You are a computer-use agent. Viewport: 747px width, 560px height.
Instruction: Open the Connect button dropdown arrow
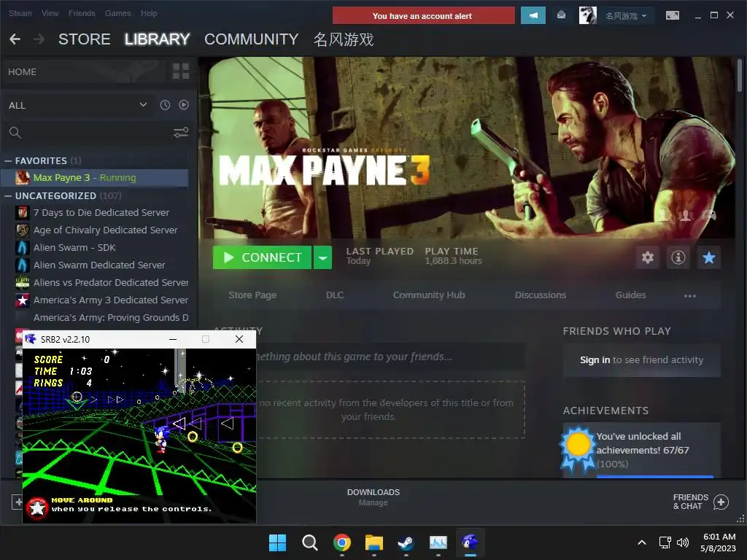coord(322,257)
